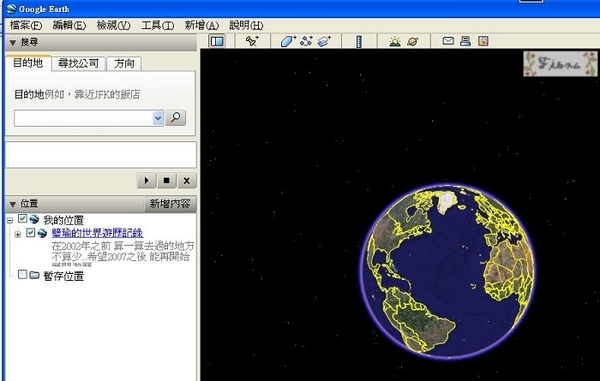Stop the tour with the stop button

(166, 180)
